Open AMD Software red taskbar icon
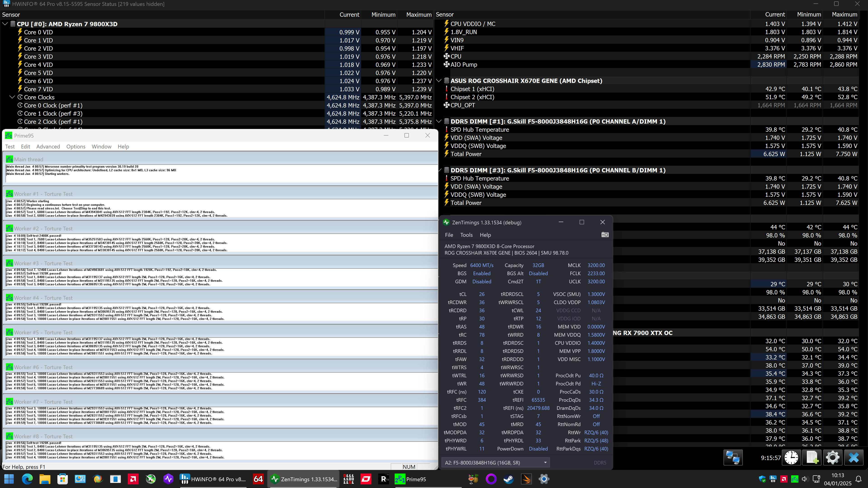 133,479
